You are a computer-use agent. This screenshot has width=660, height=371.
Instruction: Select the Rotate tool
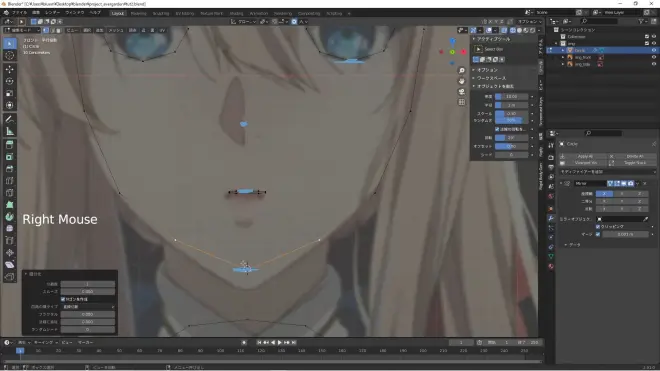click(x=9, y=81)
